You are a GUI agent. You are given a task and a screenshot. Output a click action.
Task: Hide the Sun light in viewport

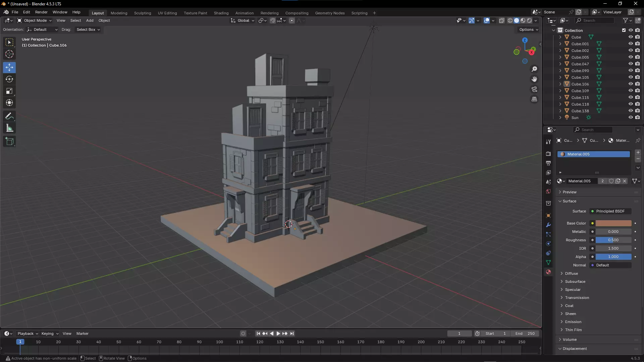(631, 118)
